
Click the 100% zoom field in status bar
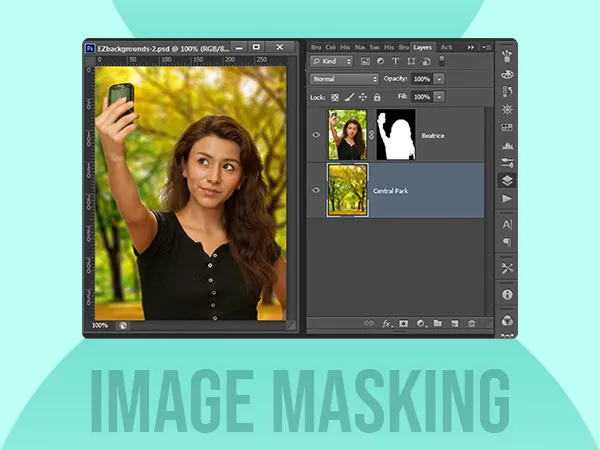pyautogui.click(x=100, y=326)
